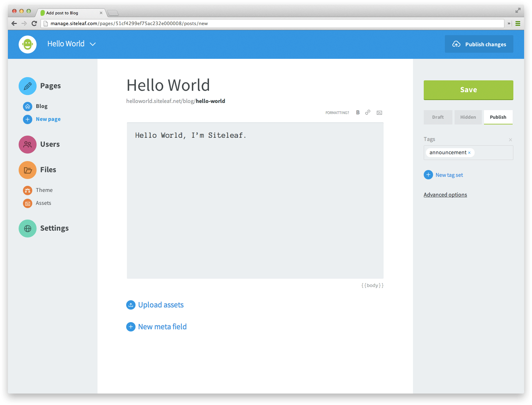Click the Upload assets link
The image size is (532, 405).
(x=161, y=305)
